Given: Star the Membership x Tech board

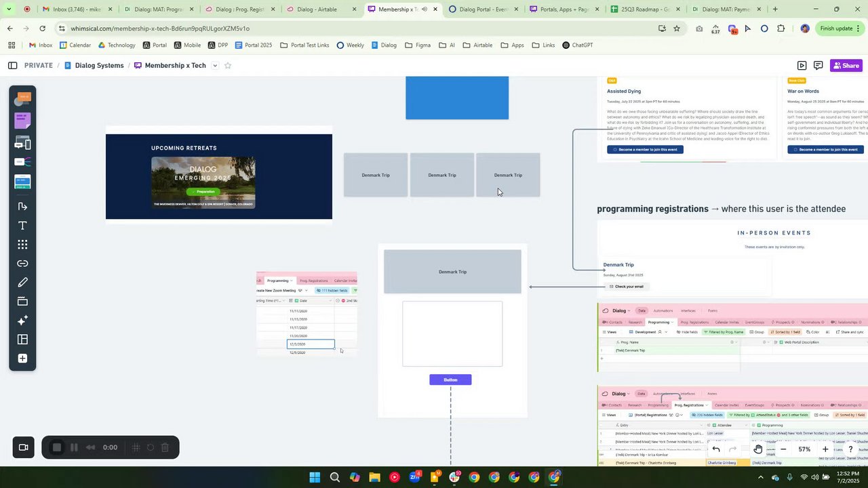Looking at the screenshot, I should [x=228, y=66].
